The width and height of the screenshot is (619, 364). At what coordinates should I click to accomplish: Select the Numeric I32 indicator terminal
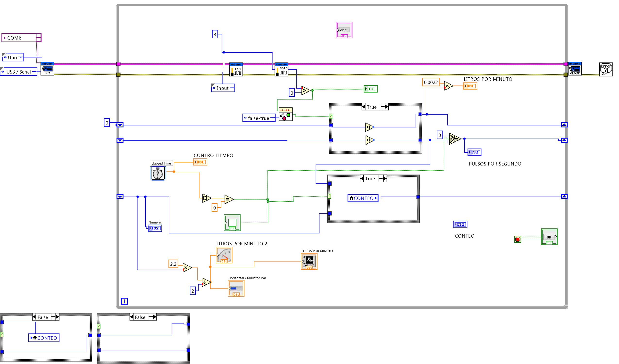point(155,229)
